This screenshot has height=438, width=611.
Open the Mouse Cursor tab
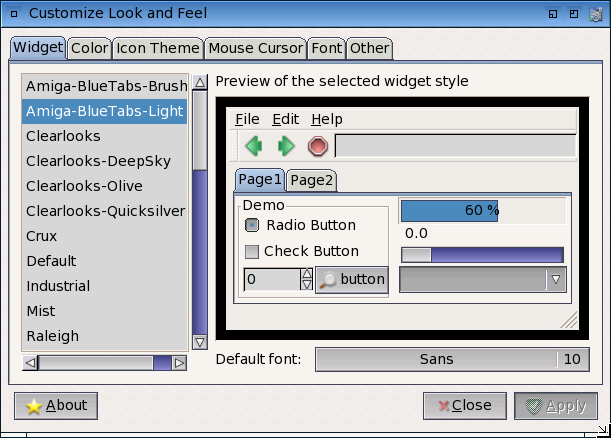256,48
